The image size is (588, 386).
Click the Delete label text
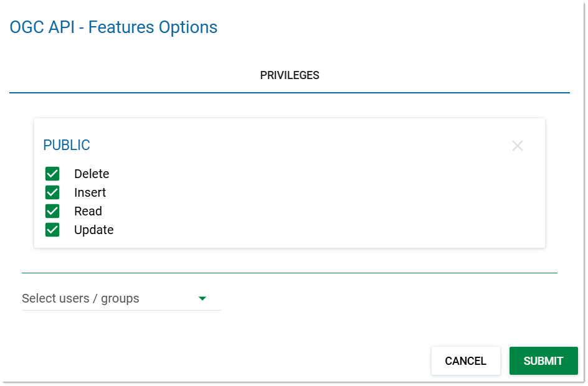point(92,174)
